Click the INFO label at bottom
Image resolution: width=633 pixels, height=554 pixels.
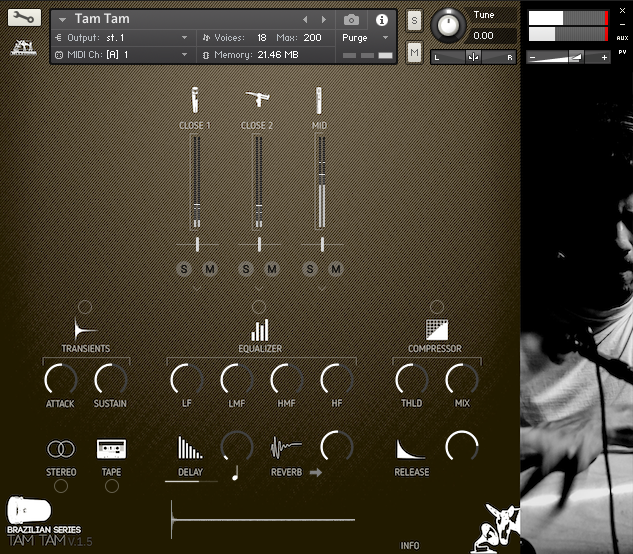point(410,545)
